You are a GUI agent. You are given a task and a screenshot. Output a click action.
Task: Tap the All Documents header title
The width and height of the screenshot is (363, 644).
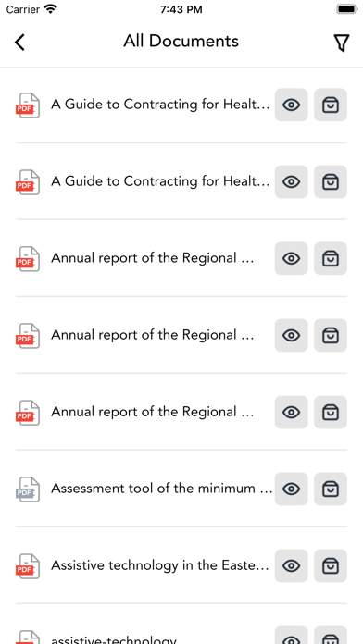(x=181, y=41)
